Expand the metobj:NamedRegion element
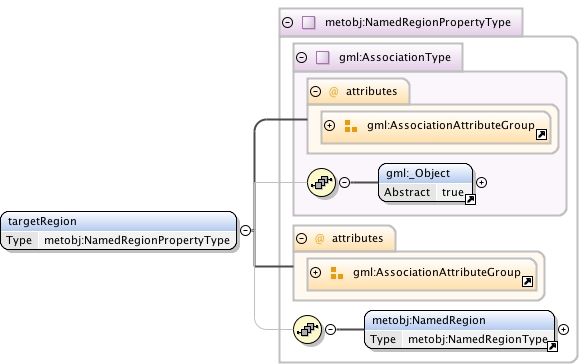This screenshot has height=364, width=579. (563, 329)
